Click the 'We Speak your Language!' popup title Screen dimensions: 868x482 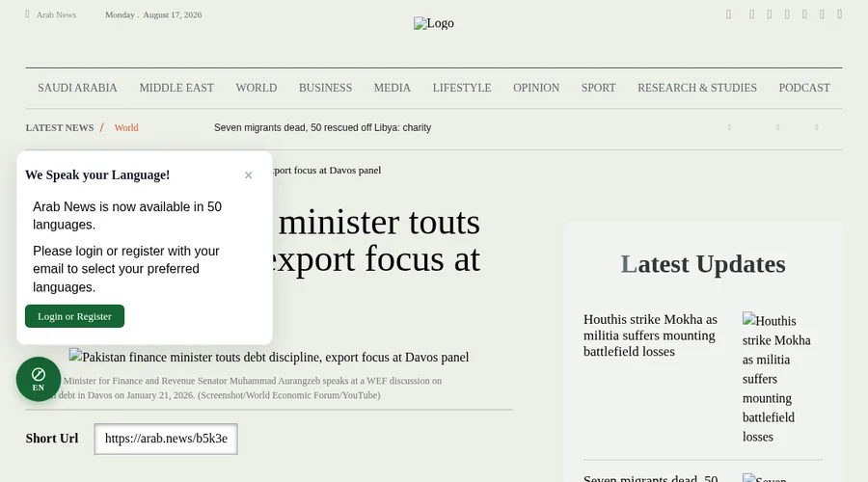[97, 174]
